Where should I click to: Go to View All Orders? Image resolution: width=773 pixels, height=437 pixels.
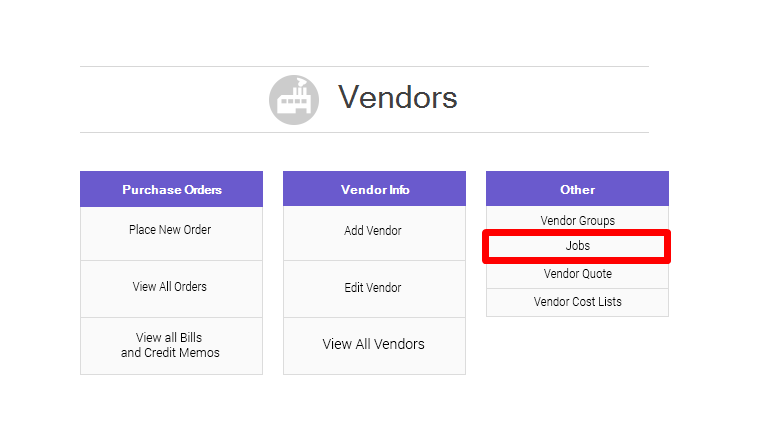[x=170, y=287]
